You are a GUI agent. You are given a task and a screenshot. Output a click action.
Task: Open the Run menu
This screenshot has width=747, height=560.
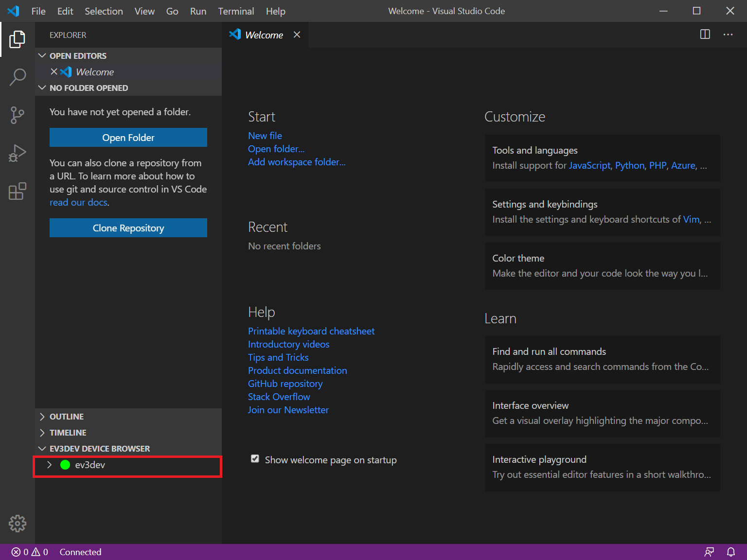pos(198,11)
